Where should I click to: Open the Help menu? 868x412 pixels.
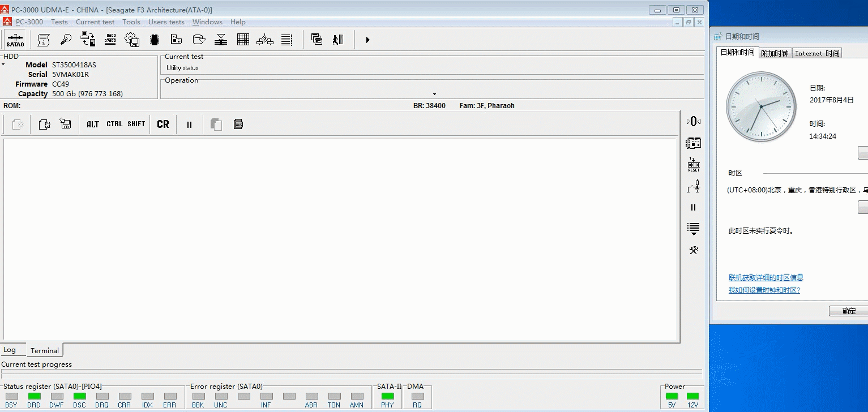click(x=238, y=22)
